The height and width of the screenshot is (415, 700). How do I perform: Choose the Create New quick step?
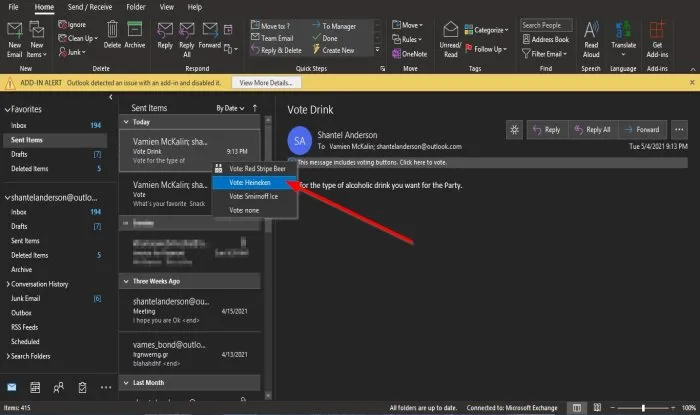click(x=333, y=50)
